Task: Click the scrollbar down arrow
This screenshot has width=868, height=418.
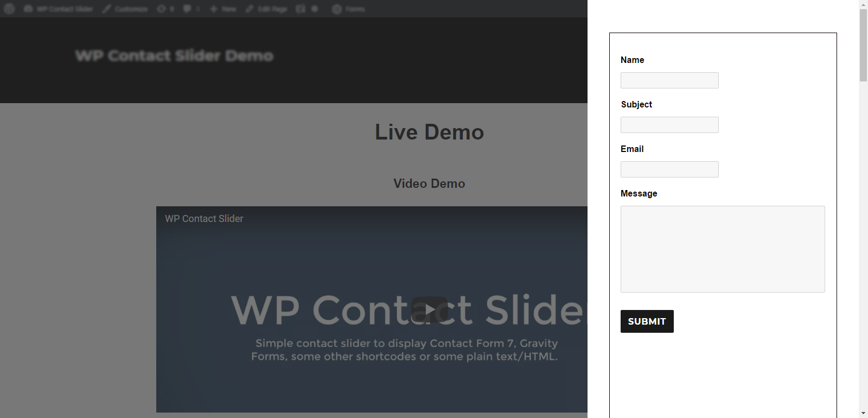Action: [863, 414]
